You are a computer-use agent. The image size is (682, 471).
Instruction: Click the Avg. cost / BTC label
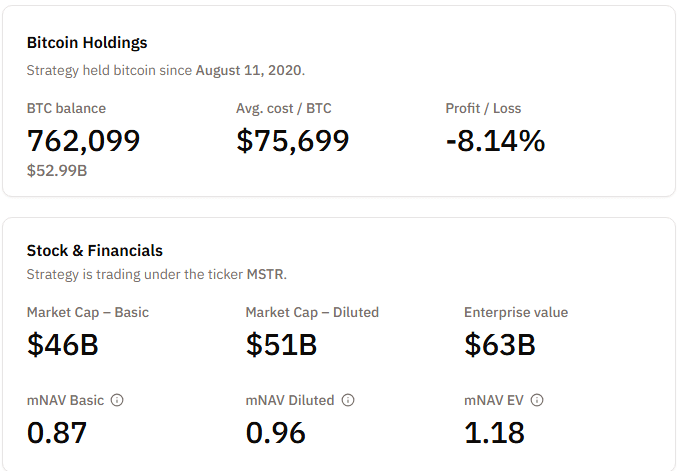tap(283, 108)
